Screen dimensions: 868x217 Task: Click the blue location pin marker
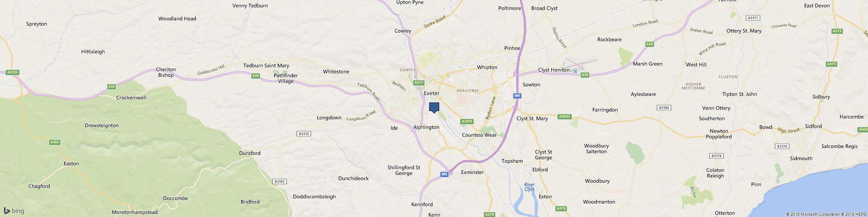(x=434, y=108)
